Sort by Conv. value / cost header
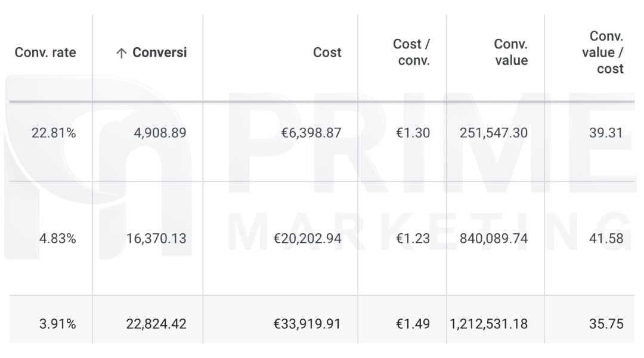This screenshot has height=358, width=644. pyautogui.click(x=602, y=53)
